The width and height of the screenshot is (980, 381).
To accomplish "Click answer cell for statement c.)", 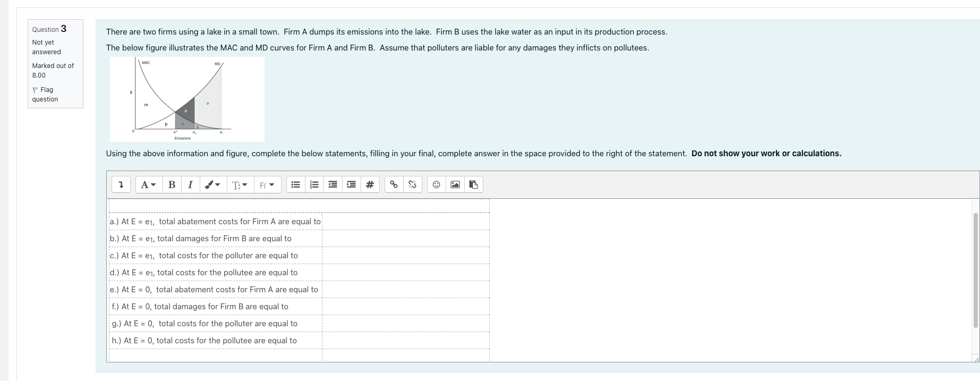I will pos(405,256).
